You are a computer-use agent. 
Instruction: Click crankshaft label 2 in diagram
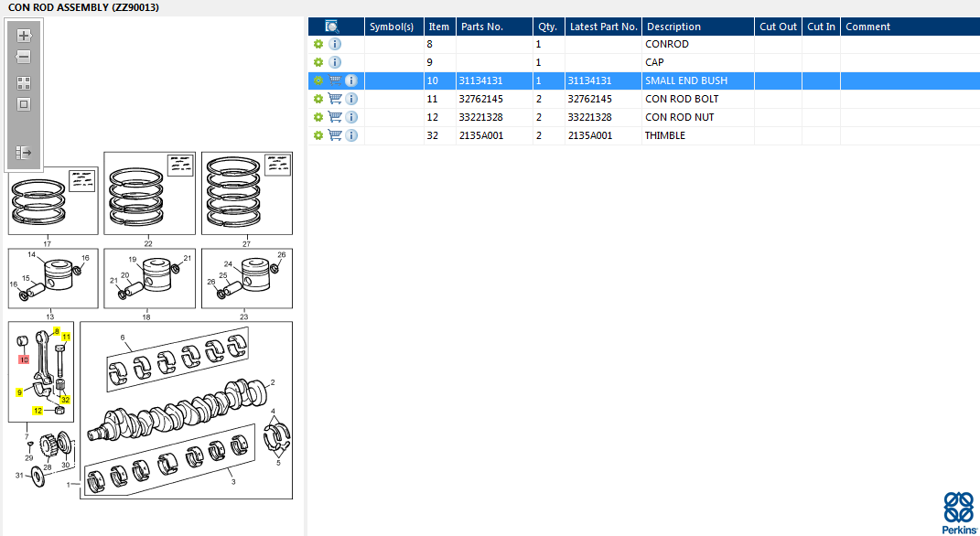point(273,382)
